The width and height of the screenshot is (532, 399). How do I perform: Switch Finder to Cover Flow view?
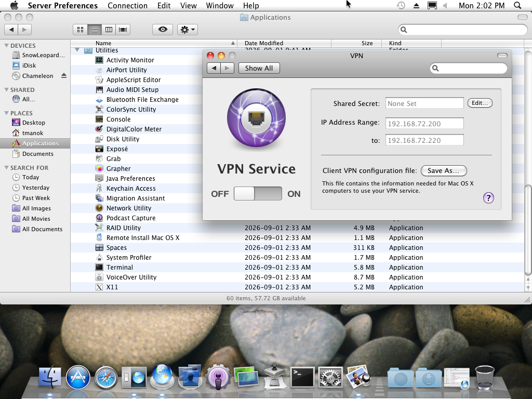click(123, 30)
